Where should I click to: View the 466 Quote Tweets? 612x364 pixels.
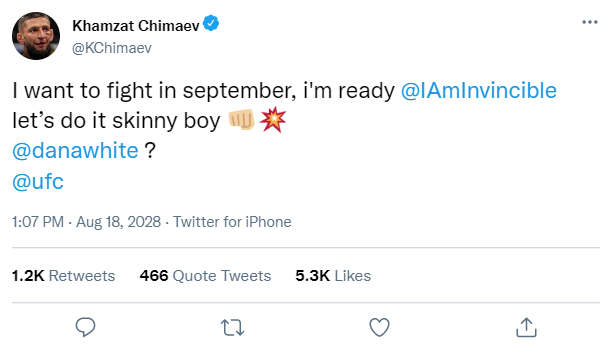click(205, 276)
